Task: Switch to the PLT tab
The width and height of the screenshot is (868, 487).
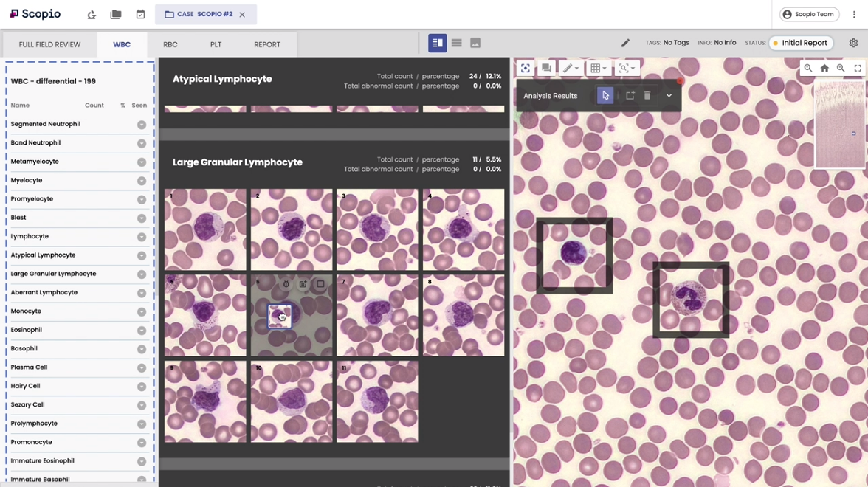Action: point(216,44)
